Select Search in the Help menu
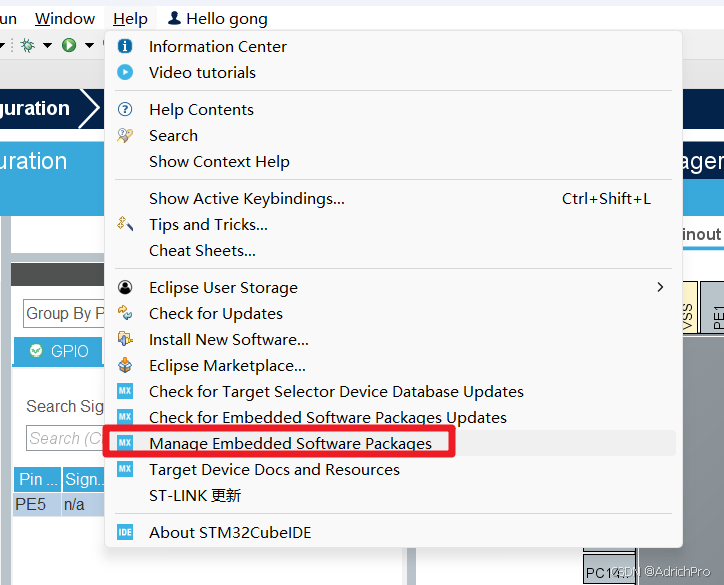The image size is (724, 585). (x=394, y=136)
